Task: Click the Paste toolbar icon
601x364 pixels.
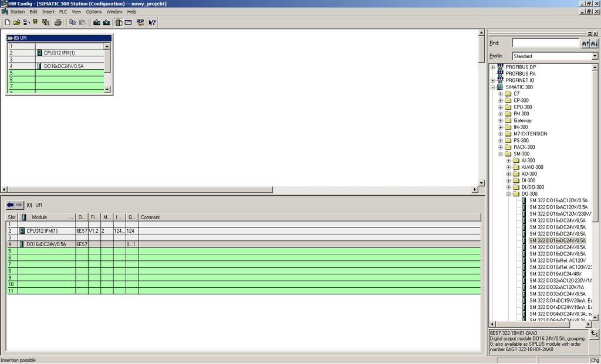Action: (82, 23)
